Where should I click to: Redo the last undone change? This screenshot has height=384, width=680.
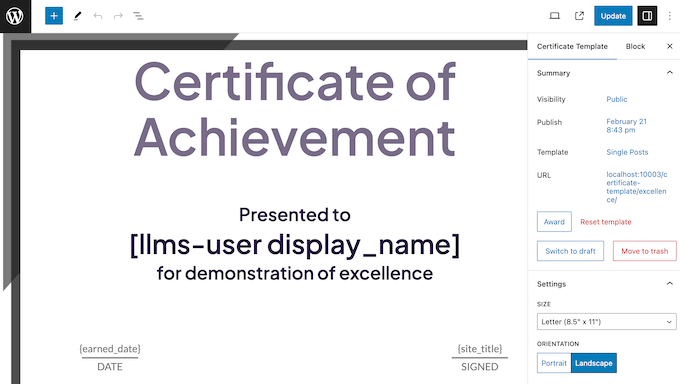[x=118, y=16]
